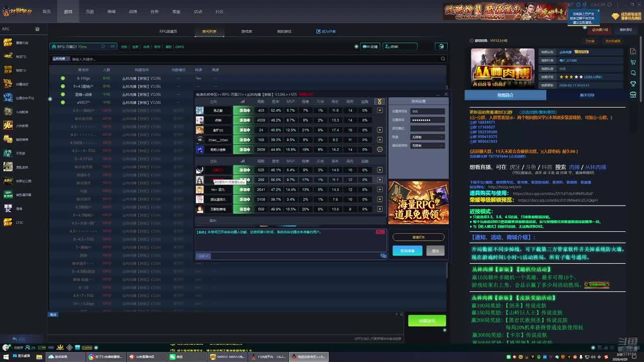
Task: Expand the chat channel dropdown in room chat
Action: coord(204,256)
